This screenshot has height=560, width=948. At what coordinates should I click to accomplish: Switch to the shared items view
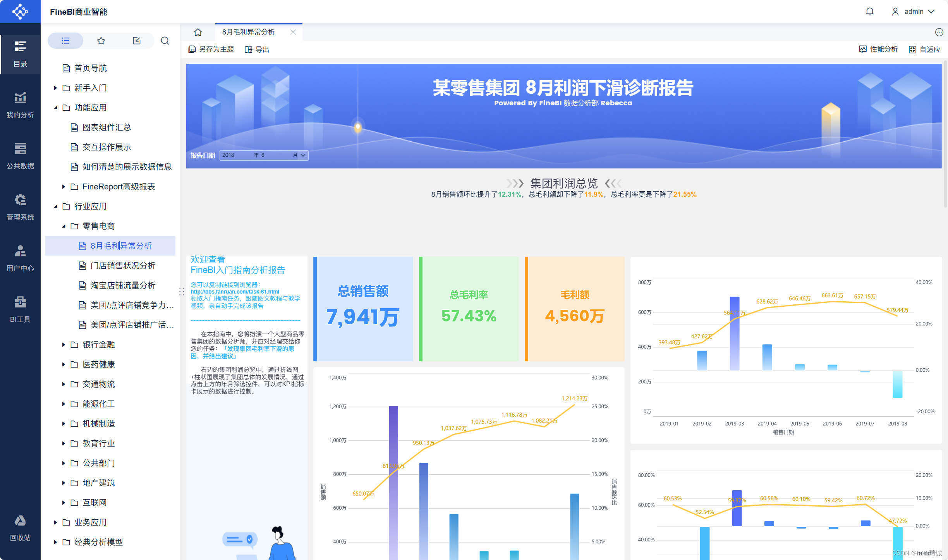pyautogui.click(x=137, y=41)
